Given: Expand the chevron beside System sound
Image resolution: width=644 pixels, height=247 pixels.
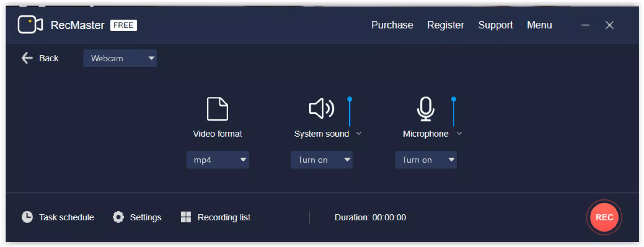Looking at the screenshot, I should (359, 133).
